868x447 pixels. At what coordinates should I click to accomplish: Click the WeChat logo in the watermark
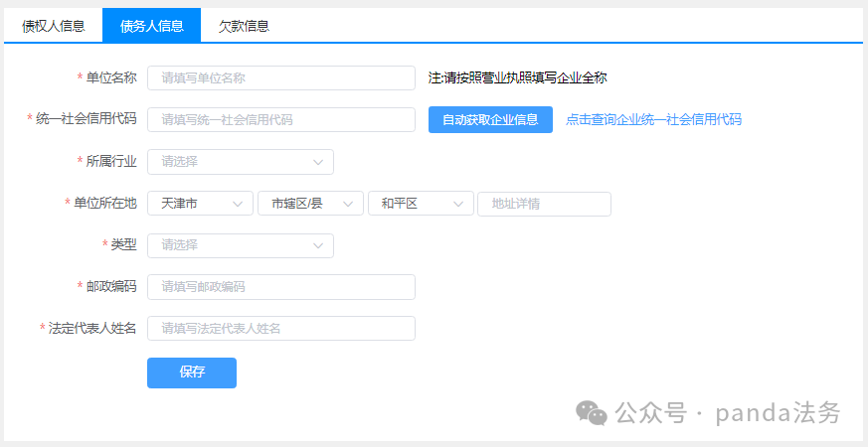pos(594,412)
